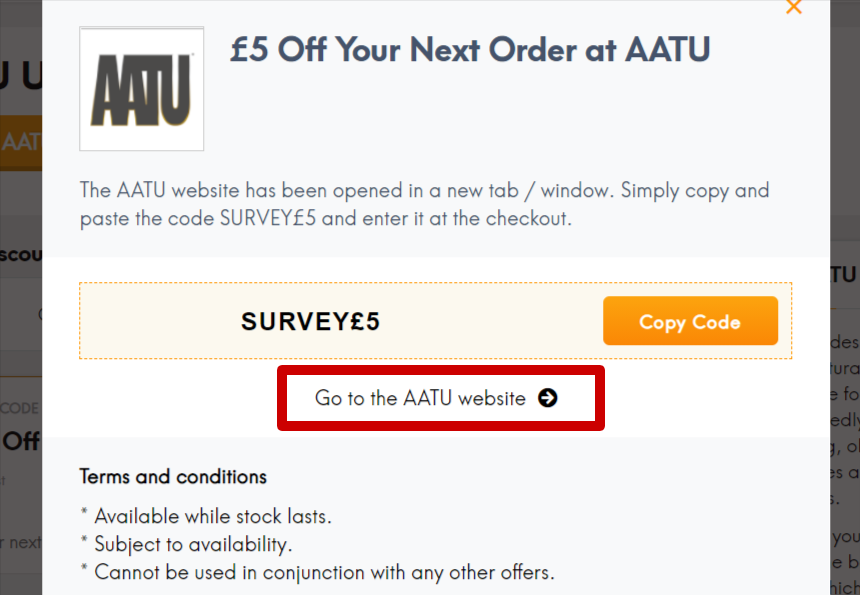Click the black arrow circle icon
860x595 pixels.
547,398
